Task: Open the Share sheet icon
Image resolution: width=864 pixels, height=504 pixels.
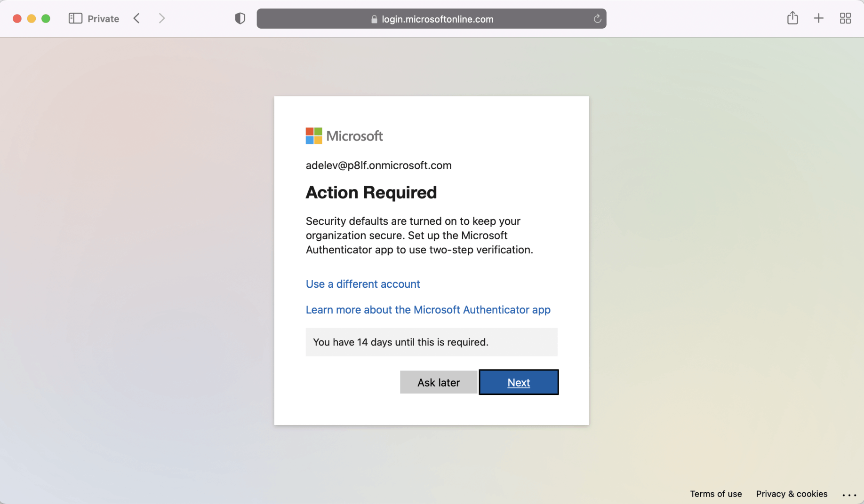Action: (x=792, y=18)
